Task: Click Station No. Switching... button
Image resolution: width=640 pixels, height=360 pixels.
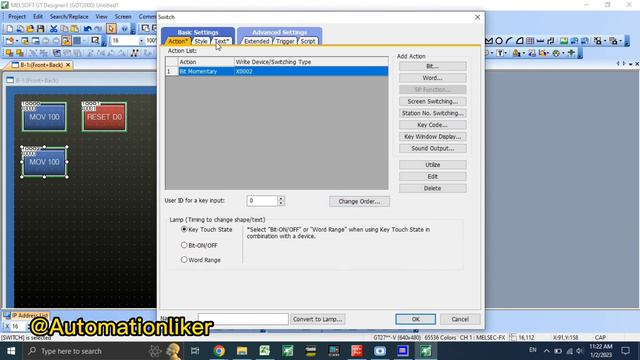Action: (433, 113)
